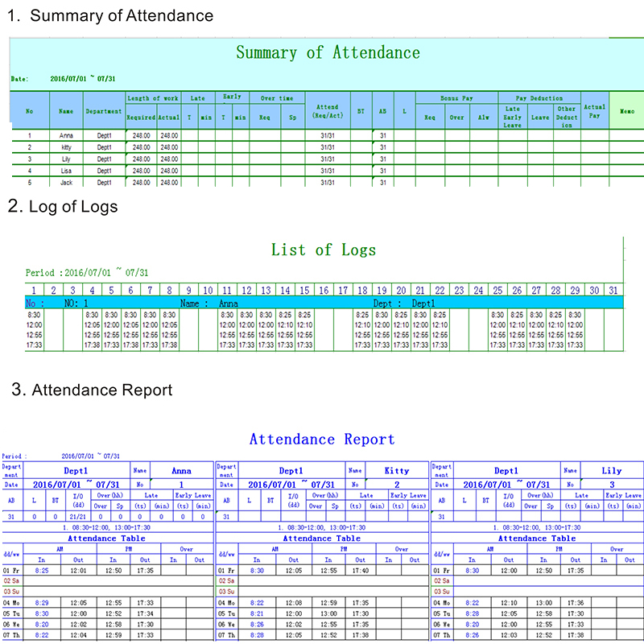Select day 16 column in List of Logs
This screenshot has height=644, width=644.
323,291
